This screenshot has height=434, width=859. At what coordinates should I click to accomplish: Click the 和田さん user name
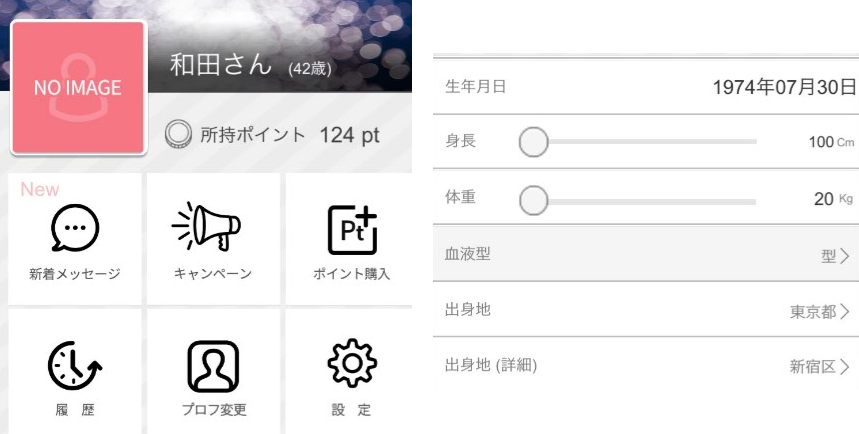[221, 67]
